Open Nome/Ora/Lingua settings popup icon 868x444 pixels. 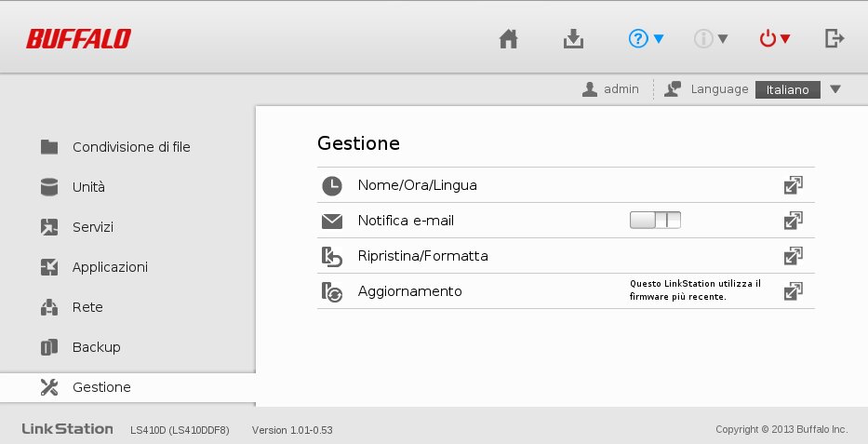pyautogui.click(x=794, y=185)
